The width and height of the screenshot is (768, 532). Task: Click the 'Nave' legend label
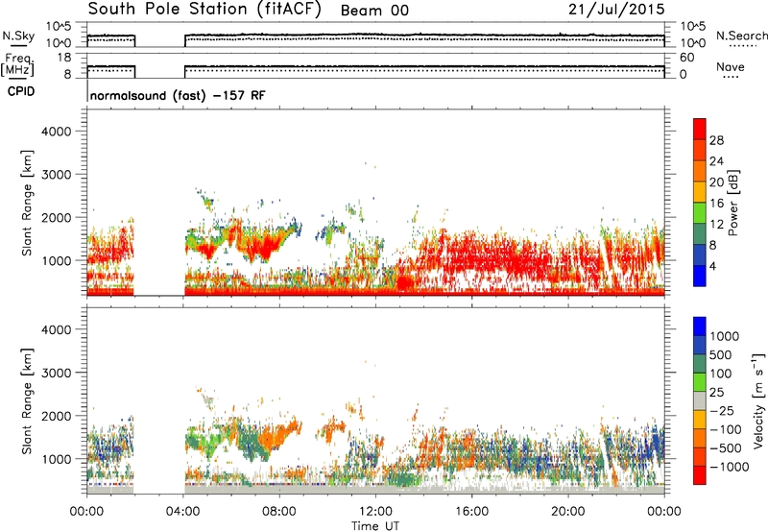(x=731, y=66)
